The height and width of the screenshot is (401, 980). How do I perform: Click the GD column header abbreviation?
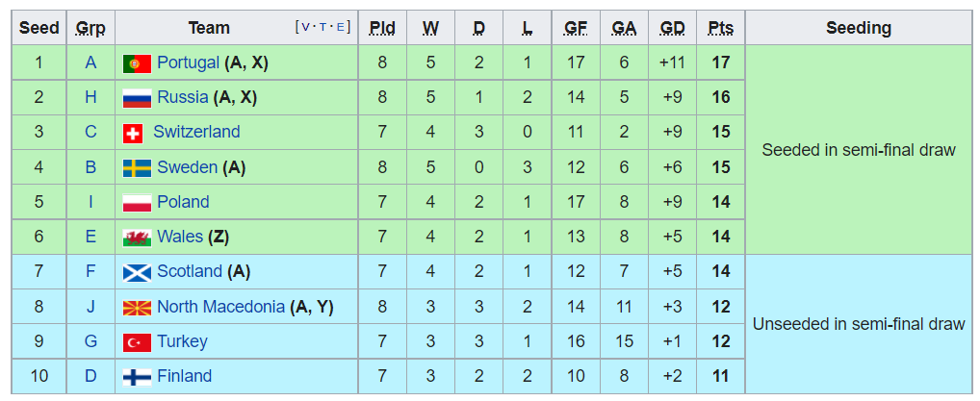click(673, 28)
